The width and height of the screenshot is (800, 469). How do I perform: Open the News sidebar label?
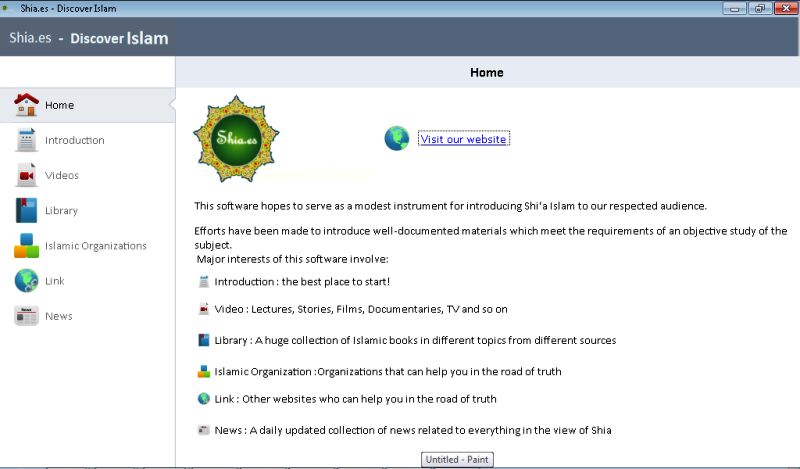59,316
